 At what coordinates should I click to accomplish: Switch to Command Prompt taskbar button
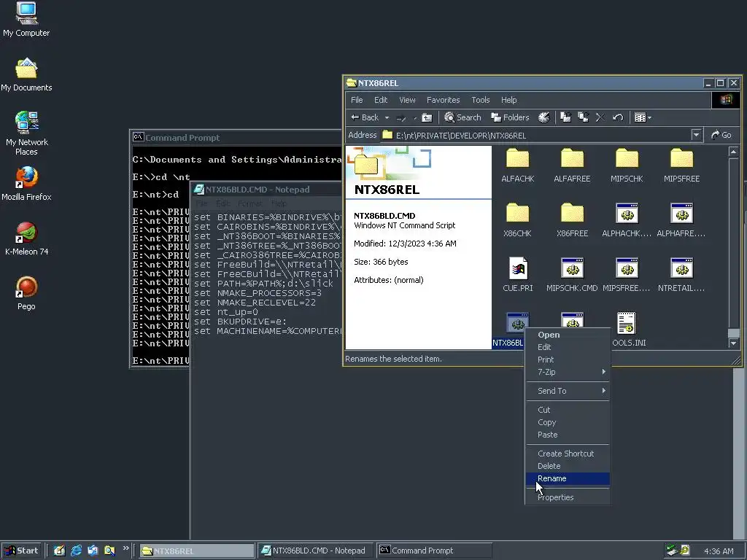coord(433,551)
